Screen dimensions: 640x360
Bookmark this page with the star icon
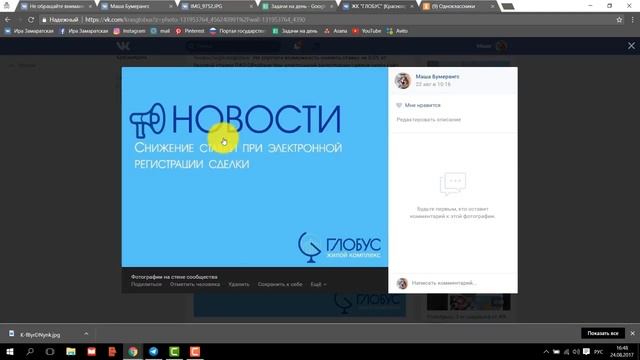pos(619,20)
